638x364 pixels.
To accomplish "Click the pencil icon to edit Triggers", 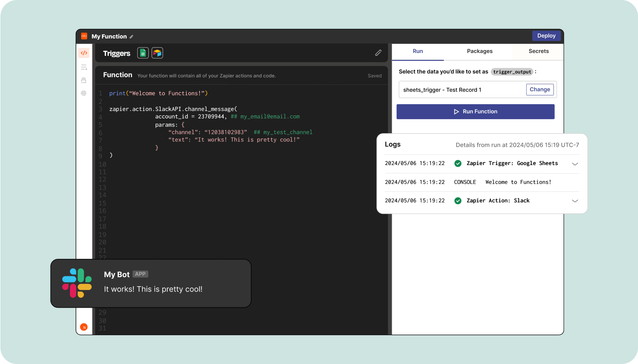I will (378, 53).
